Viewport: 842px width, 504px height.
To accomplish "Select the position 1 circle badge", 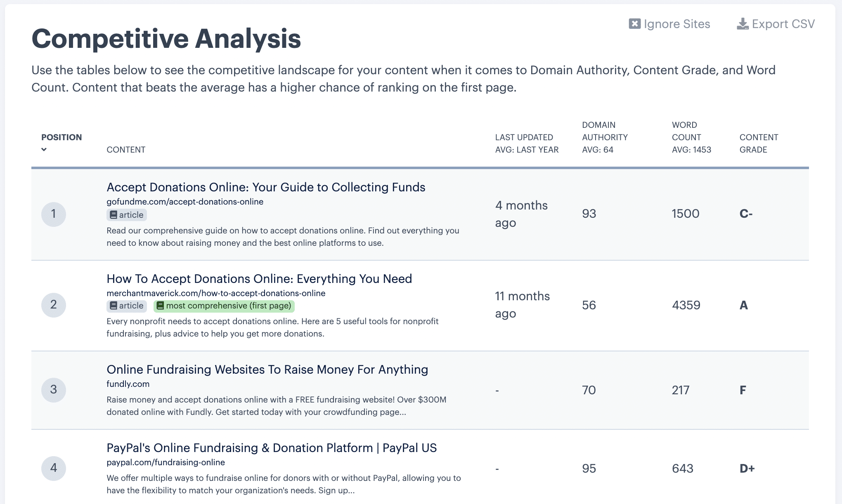I will click(53, 214).
